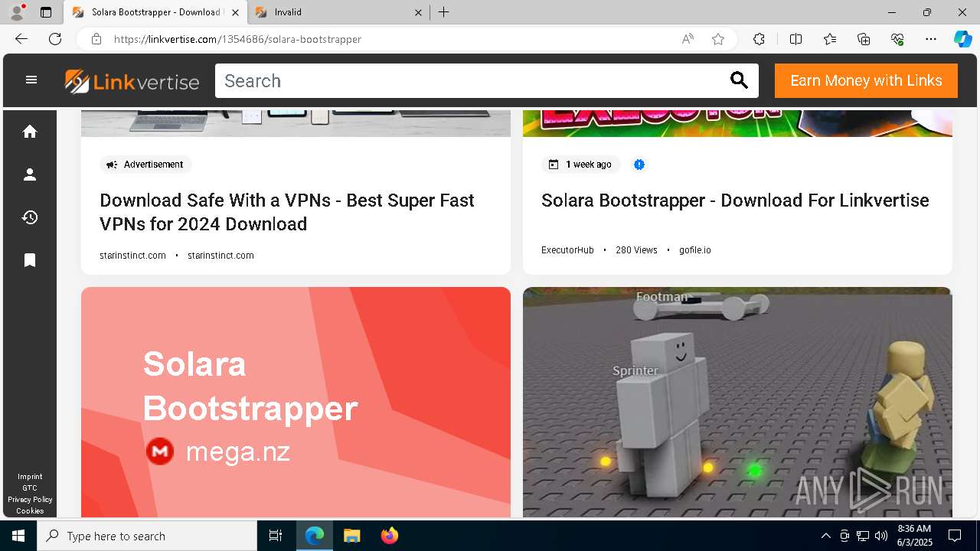This screenshot has width=980, height=551.
Task: Open Download Safe With a VPNs article
Action: [x=287, y=212]
